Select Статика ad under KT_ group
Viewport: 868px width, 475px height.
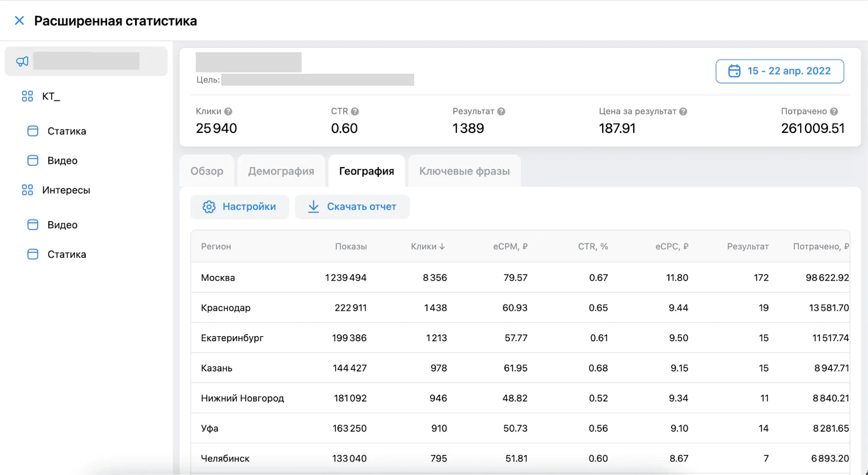coord(66,131)
